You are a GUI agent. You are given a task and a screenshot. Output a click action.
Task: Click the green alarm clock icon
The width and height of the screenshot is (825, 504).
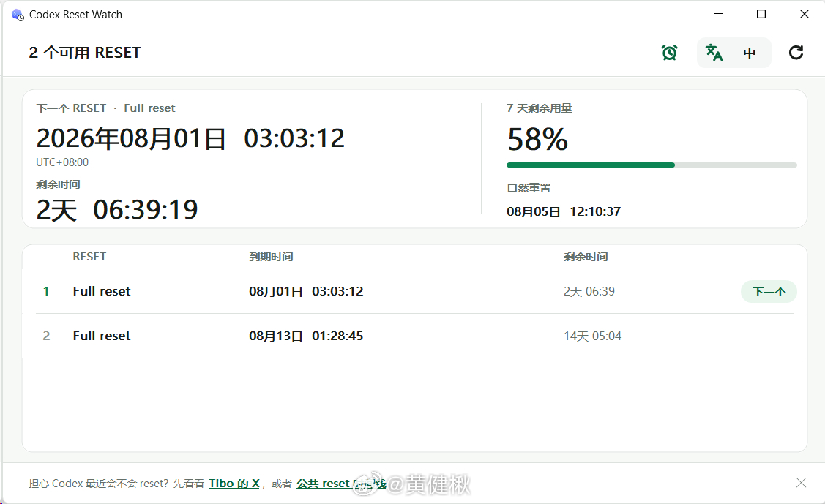669,53
